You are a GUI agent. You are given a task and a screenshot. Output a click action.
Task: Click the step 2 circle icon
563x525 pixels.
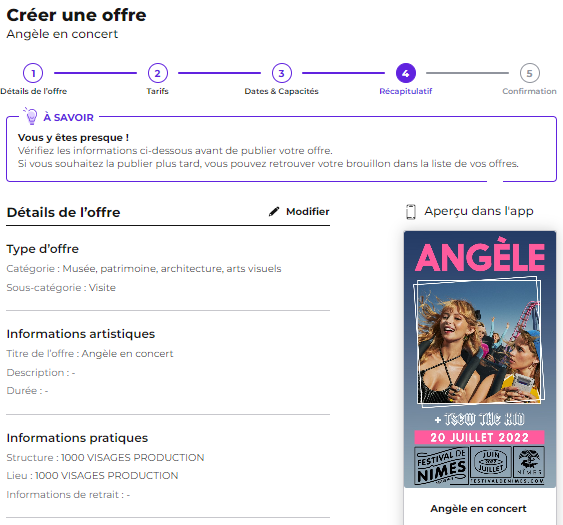pos(158,73)
